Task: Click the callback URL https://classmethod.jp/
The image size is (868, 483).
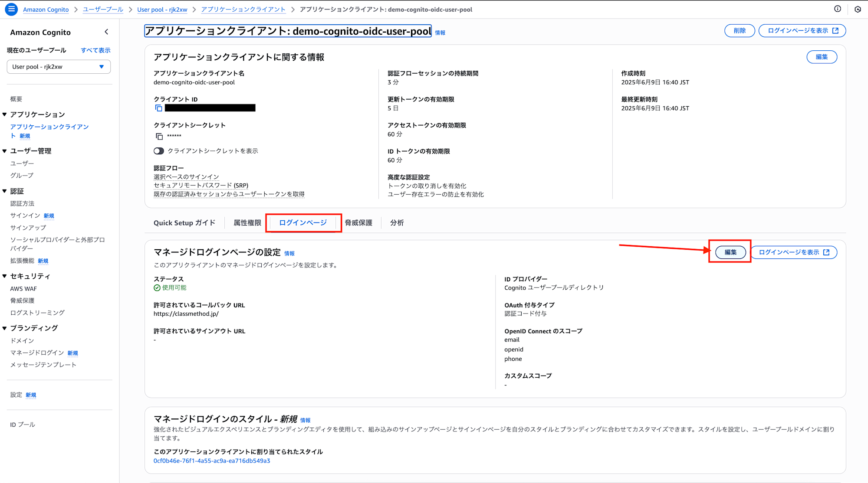Action: tap(186, 314)
